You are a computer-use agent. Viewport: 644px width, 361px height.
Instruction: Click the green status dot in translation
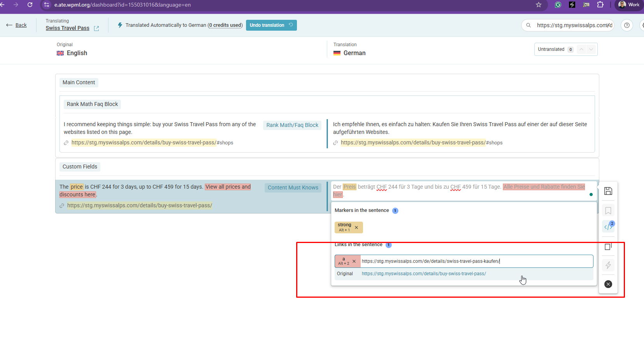coord(591,194)
